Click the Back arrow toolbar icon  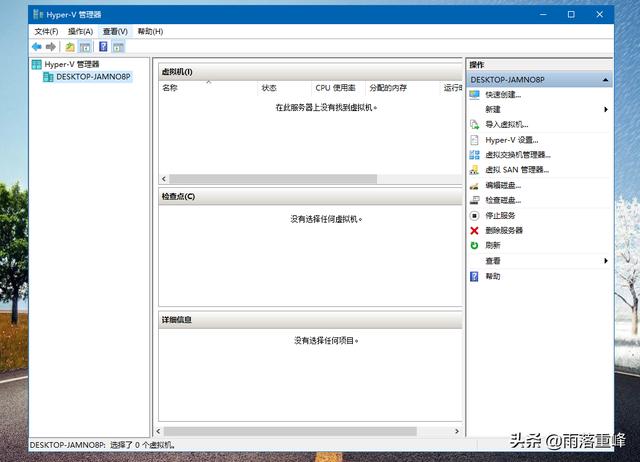(37, 47)
